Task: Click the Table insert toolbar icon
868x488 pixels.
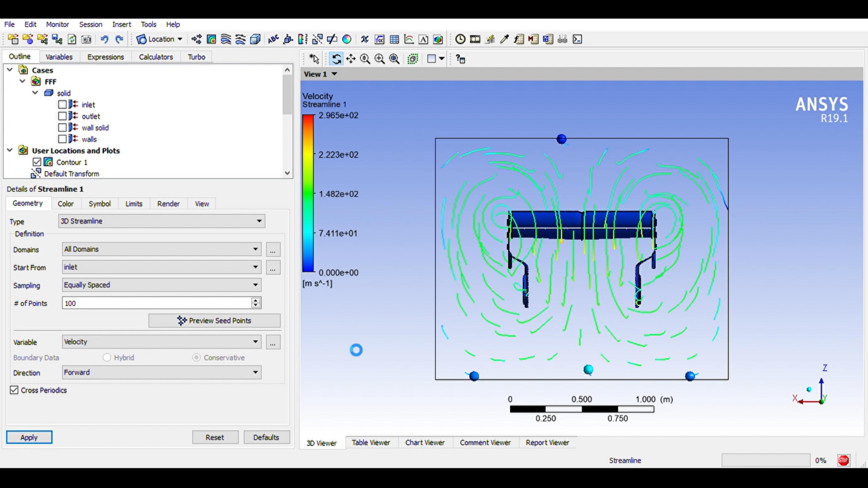Action: (x=394, y=39)
